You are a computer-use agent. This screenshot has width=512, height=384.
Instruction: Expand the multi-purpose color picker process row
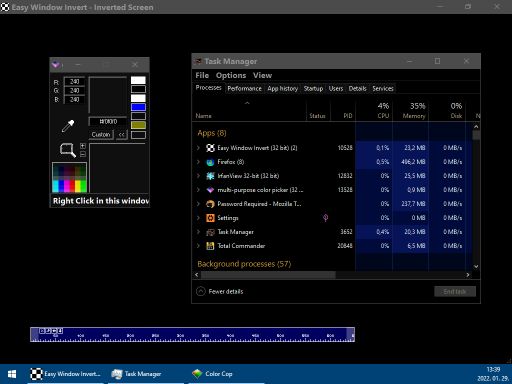click(x=198, y=190)
